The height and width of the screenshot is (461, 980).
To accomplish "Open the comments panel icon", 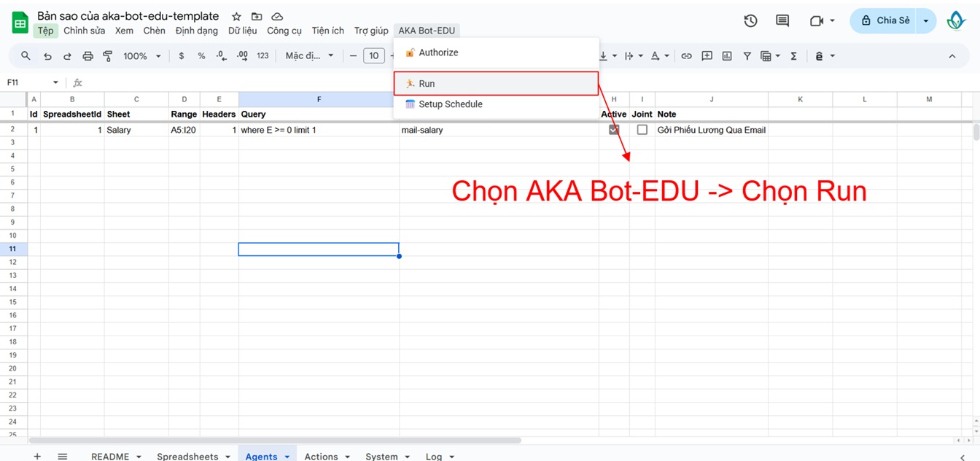I will click(782, 21).
